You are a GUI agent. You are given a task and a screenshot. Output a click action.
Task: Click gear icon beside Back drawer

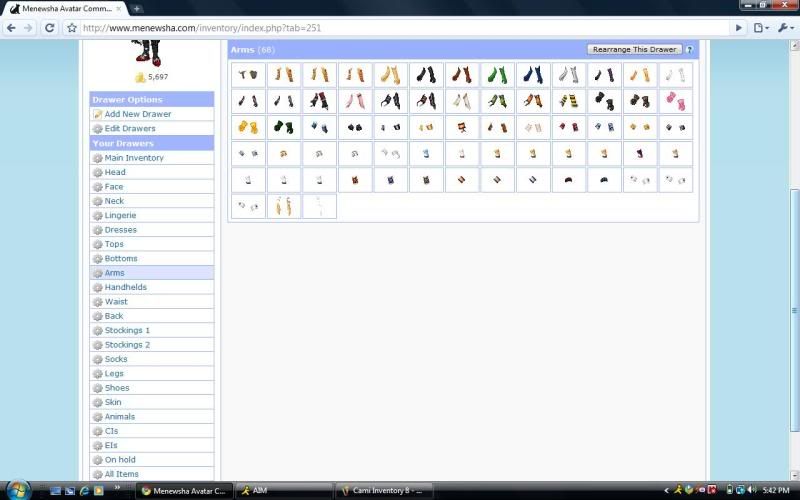[x=97, y=316]
